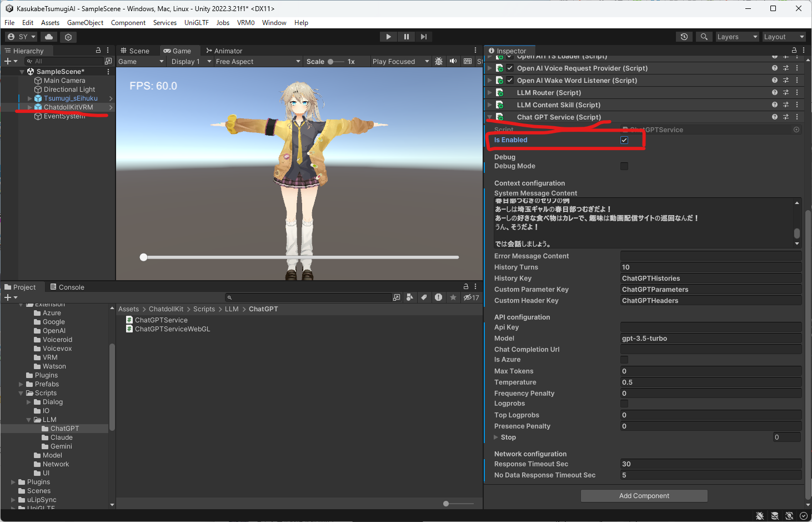Open LLM Router component context menu

pyautogui.click(x=797, y=92)
